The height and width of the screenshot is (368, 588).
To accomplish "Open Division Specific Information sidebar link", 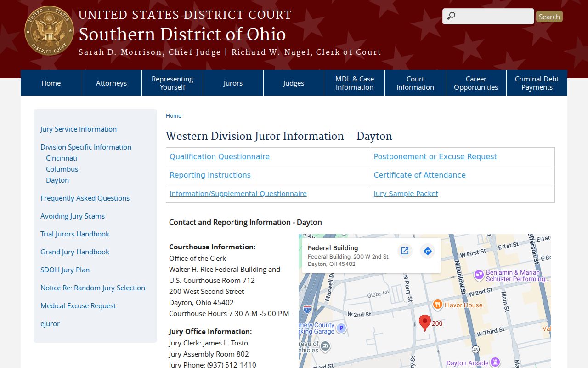I will click(x=86, y=147).
